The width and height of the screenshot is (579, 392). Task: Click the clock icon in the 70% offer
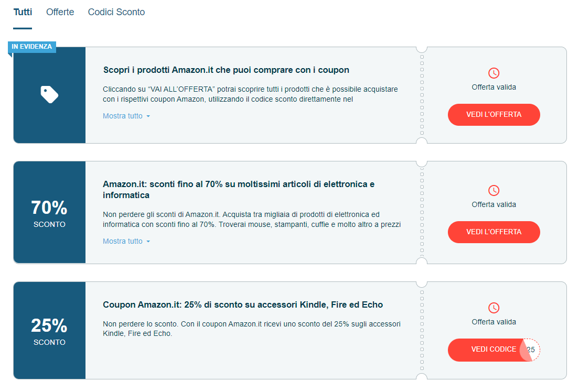pos(494,190)
